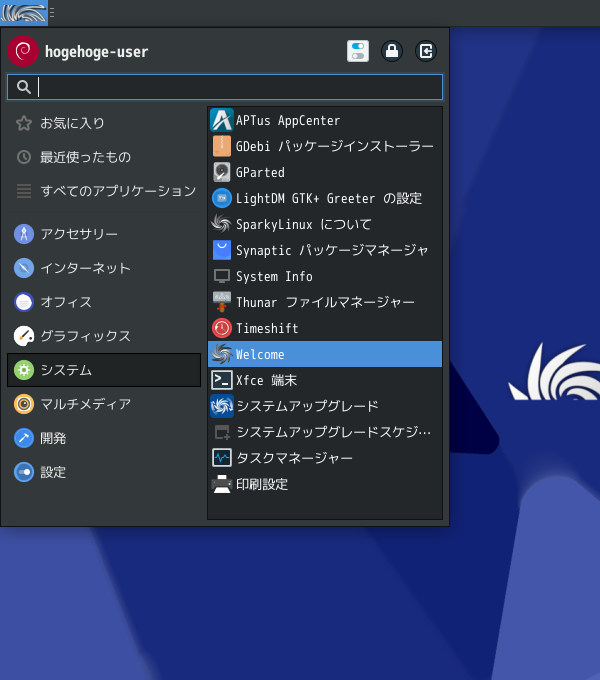Viewport: 600px width, 680px height.
Task: Launch the Synaptic package manager icon
Action: 222,250
